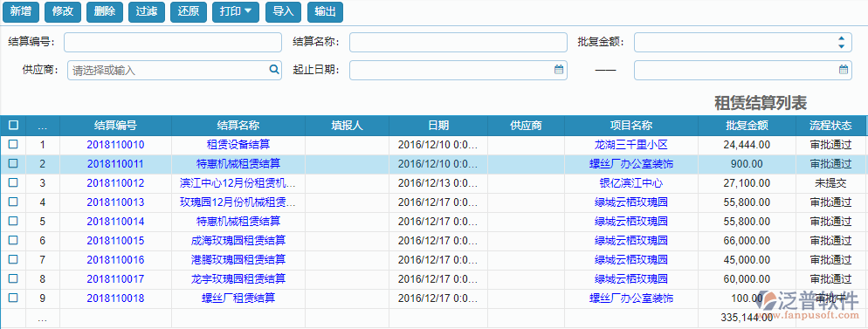Click the 导入 button
This screenshot has width=868, height=329.
pyautogui.click(x=284, y=12)
